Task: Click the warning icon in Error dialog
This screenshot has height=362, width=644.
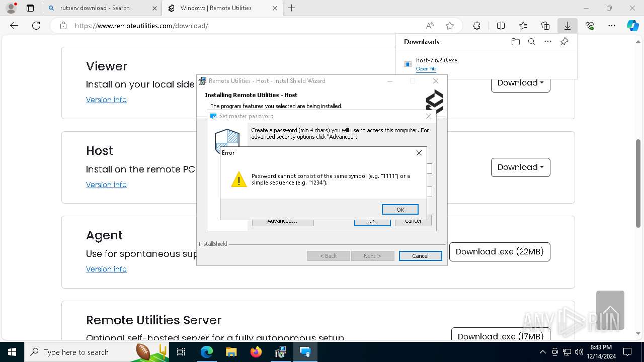Action: [238, 179]
